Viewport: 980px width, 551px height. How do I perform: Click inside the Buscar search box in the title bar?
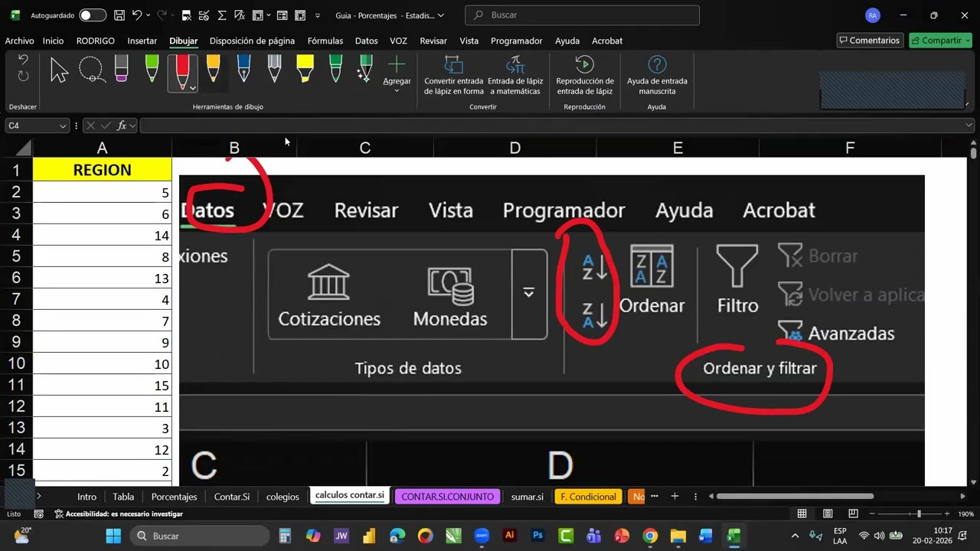coord(582,15)
